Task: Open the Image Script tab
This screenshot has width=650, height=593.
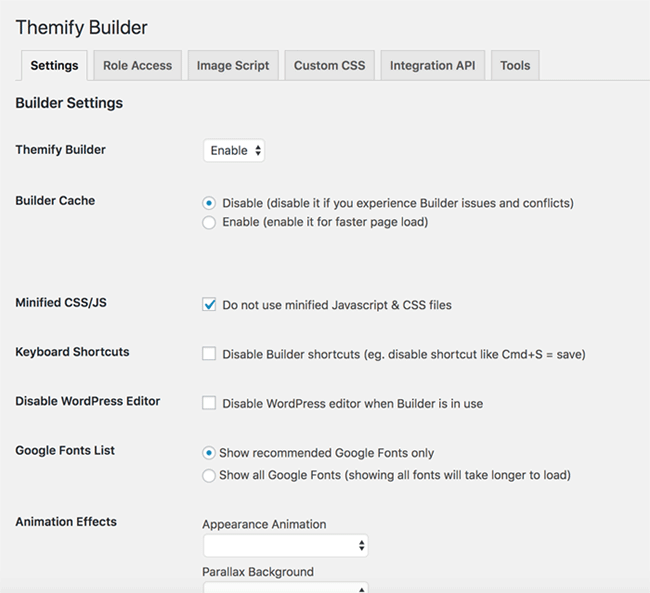Action: [x=233, y=66]
